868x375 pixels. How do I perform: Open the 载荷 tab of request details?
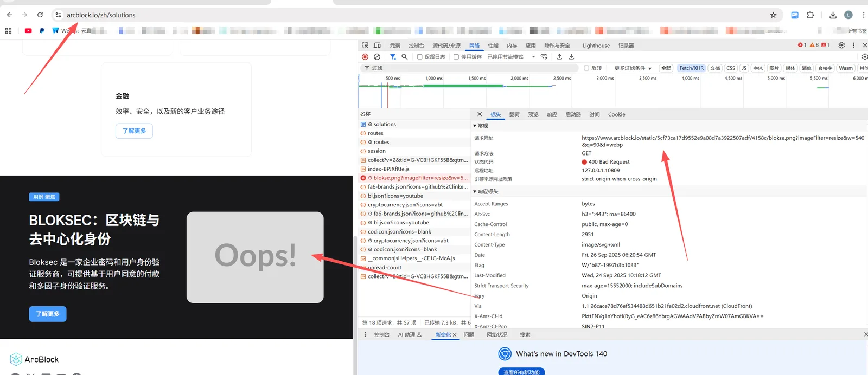click(514, 114)
